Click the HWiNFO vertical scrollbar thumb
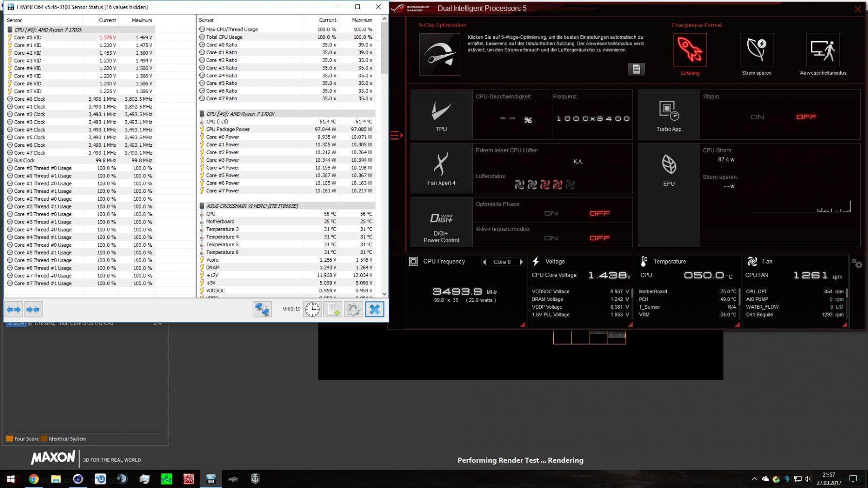 click(x=385, y=48)
